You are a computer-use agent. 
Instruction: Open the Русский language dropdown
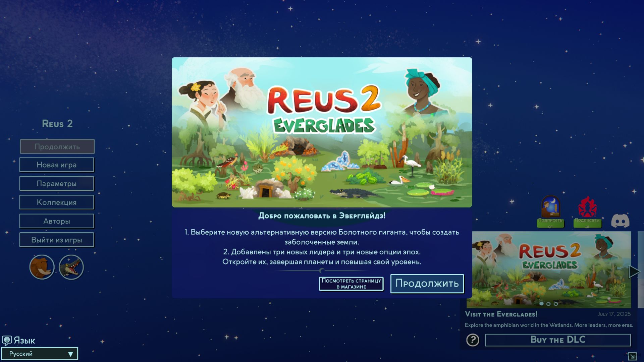coord(40,354)
